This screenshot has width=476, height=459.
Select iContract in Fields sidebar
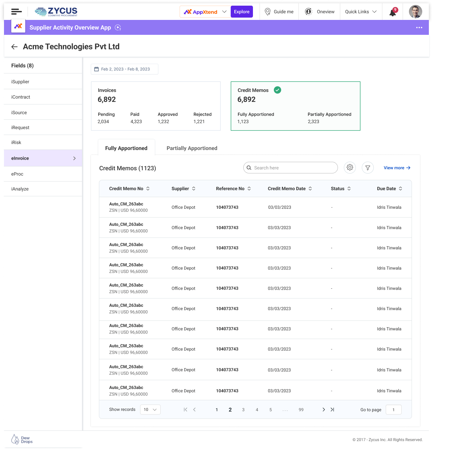(x=21, y=97)
